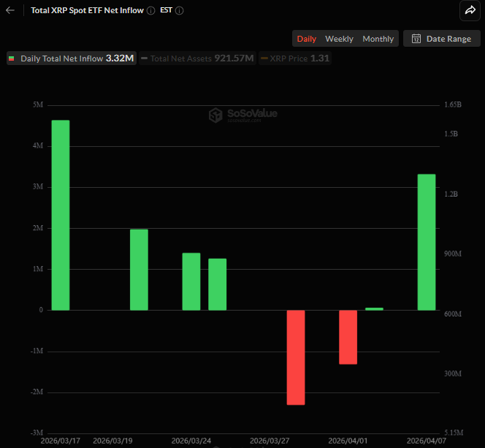Click the 3.32M inflow value
The width and height of the screenshot is (485, 448).
click(120, 58)
